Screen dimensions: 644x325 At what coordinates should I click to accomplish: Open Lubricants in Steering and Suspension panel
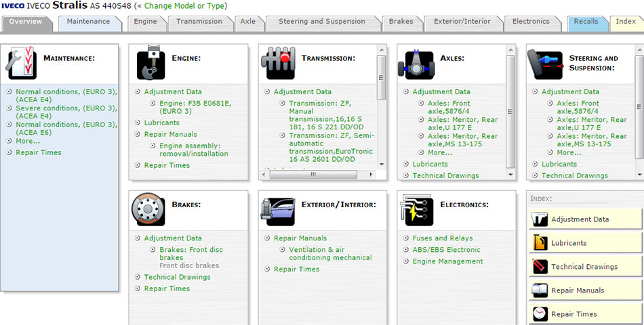point(559,164)
